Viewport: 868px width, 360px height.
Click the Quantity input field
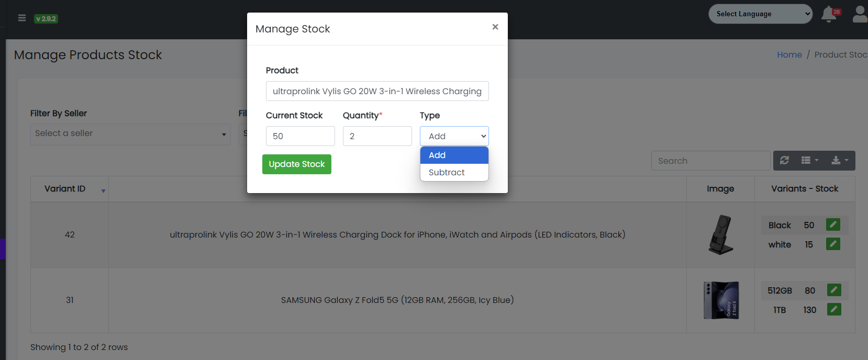tap(377, 136)
